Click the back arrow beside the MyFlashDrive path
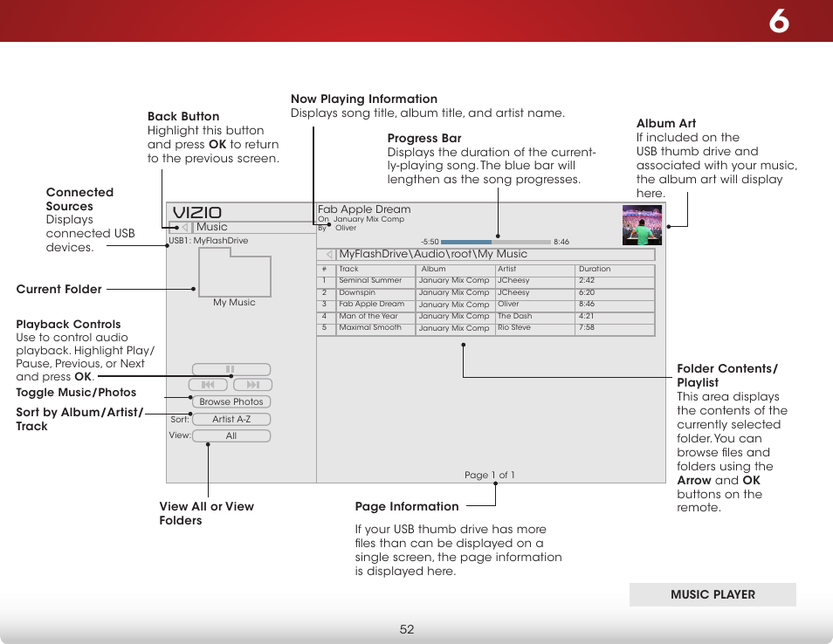833x644 pixels. click(329, 254)
